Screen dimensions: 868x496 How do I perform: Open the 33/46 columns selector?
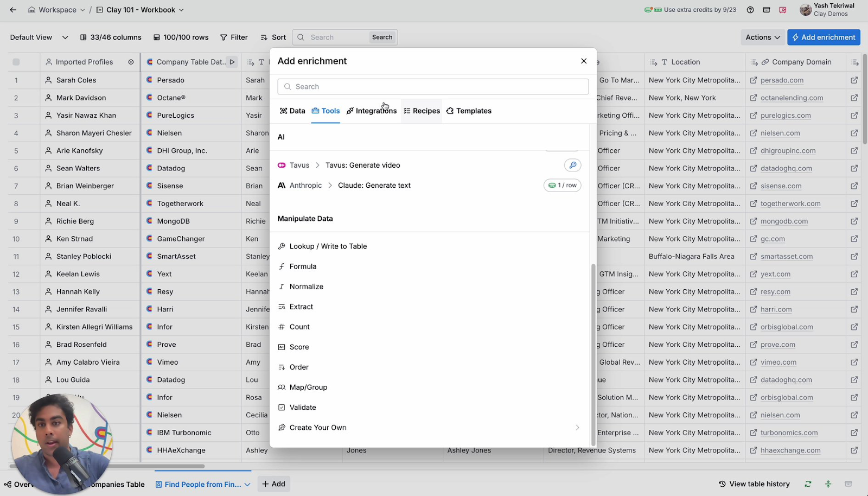click(111, 37)
